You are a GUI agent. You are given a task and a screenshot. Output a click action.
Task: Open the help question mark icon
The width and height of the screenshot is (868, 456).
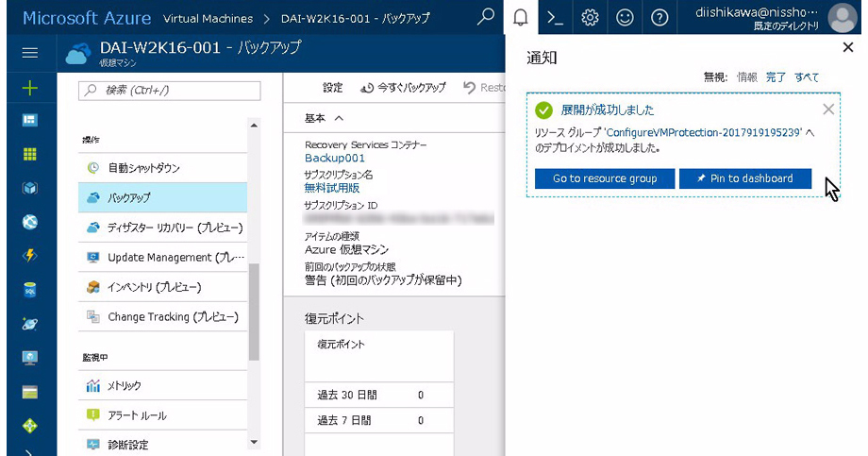coord(659,17)
